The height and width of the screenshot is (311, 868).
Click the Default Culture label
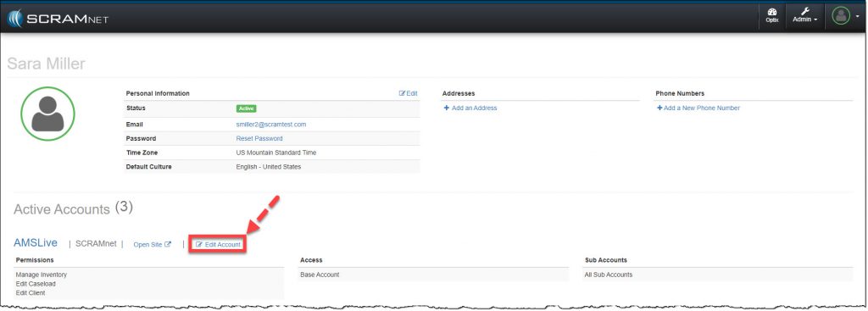click(149, 167)
